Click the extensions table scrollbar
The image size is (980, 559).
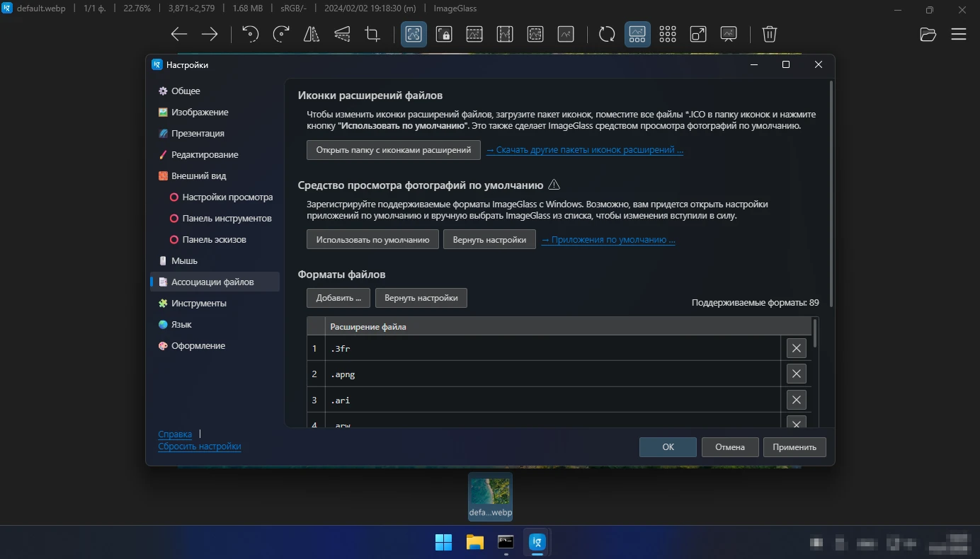coord(815,333)
